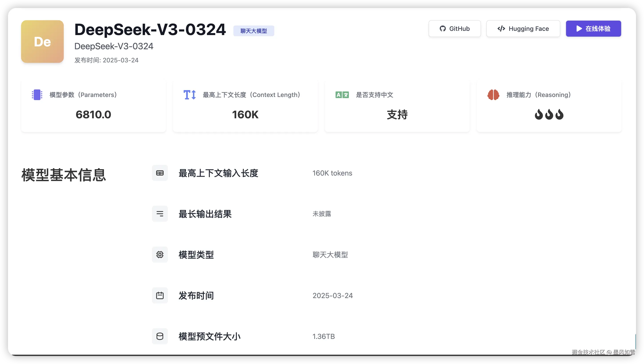Viewport: 644px width, 364px height.
Task: Click the database icon beside 模型预文件大小
Action: (x=160, y=336)
